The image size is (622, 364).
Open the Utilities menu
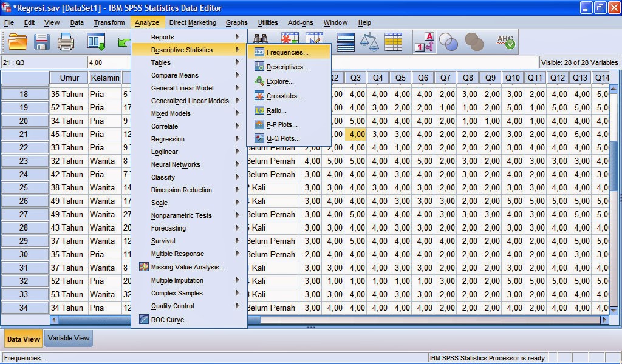click(268, 22)
